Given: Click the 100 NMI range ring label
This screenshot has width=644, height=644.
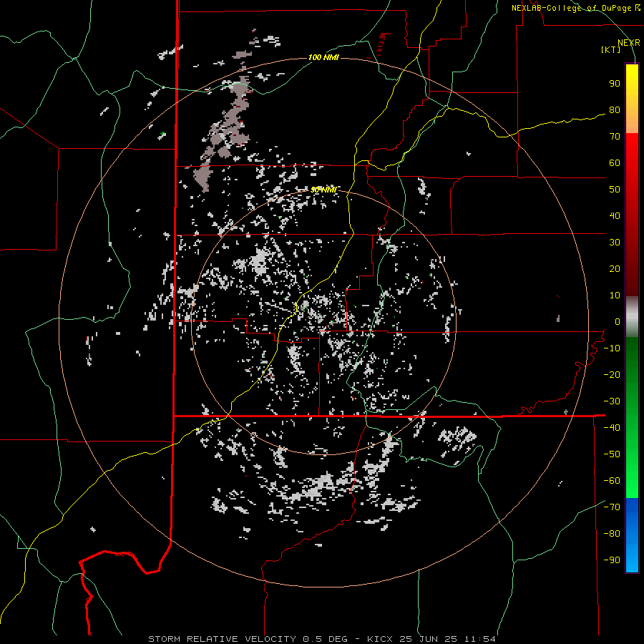Looking at the screenshot, I should [323, 57].
